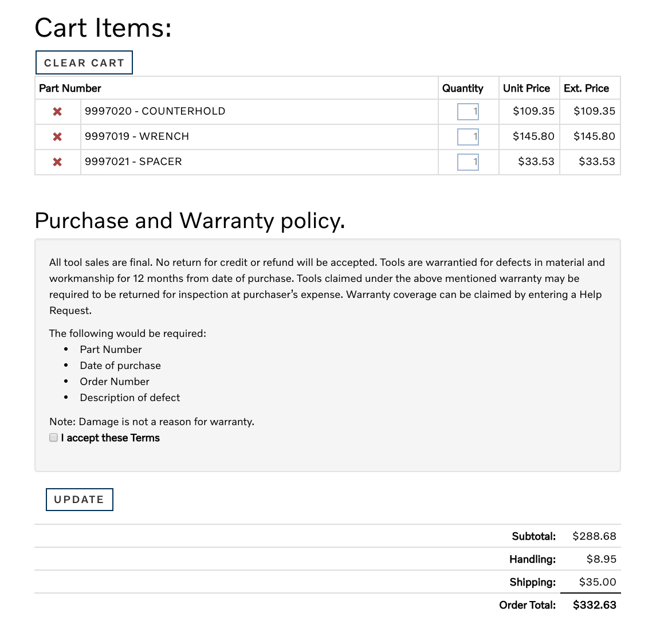
Task: Click the 9997021 - SPACER part name
Action: (x=133, y=162)
